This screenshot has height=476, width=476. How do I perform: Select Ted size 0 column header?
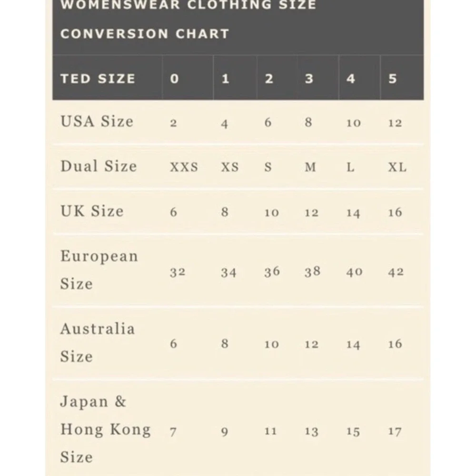(174, 79)
